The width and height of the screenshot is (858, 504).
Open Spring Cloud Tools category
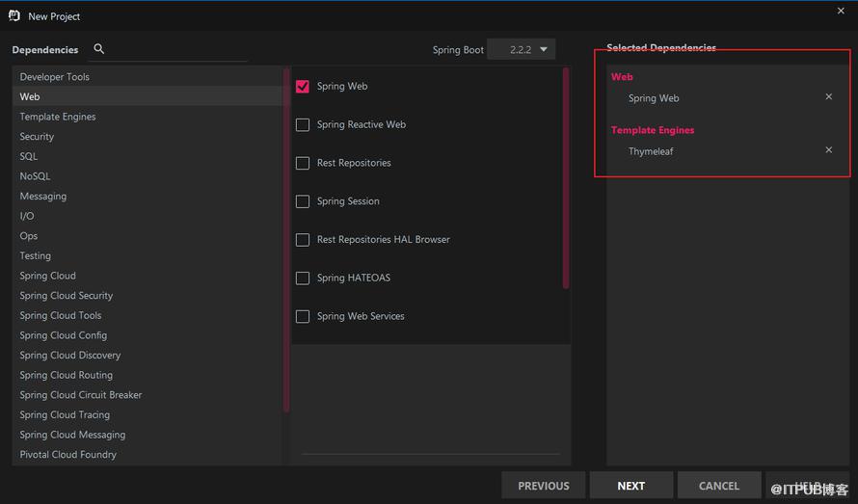click(147, 315)
